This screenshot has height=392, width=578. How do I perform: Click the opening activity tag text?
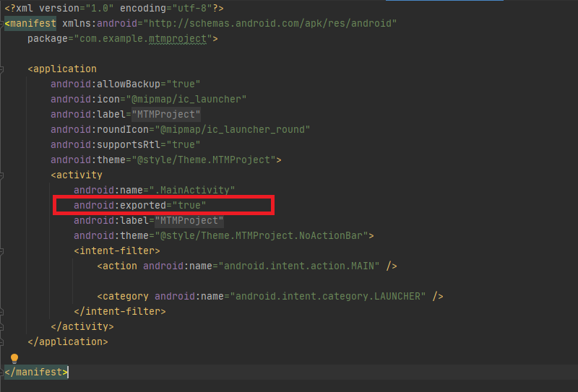tap(77, 175)
